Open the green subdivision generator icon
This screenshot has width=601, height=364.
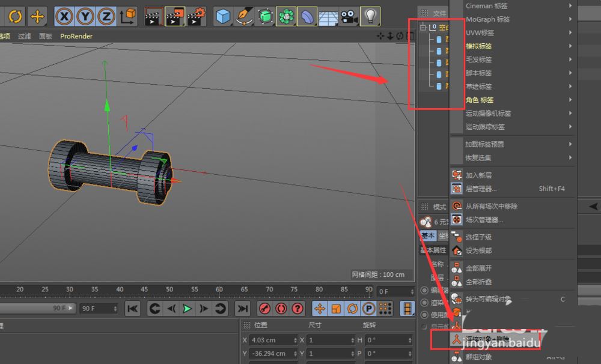click(x=265, y=16)
